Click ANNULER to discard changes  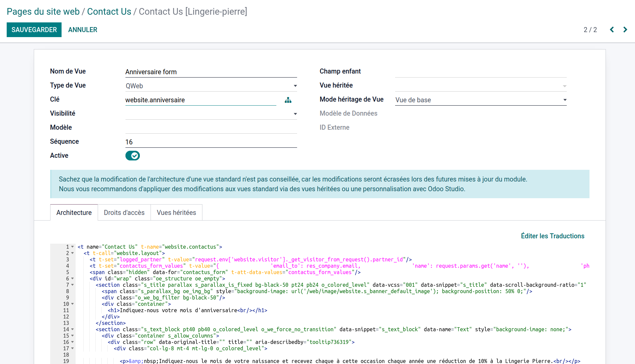click(x=83, y=30)
